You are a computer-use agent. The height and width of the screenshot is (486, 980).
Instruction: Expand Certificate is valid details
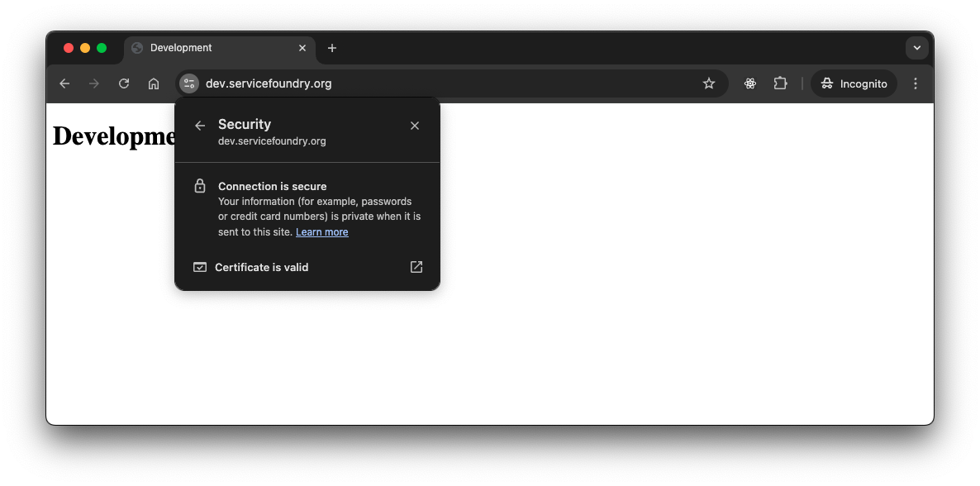pyautogui.click(x=261, y=266)
